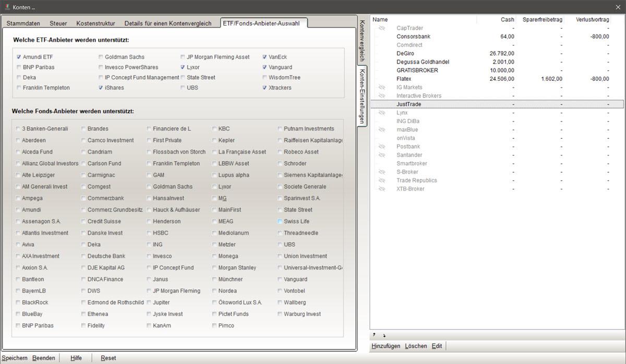Screen dimensions: 626x364
Task: Open Details für einen Kontenvergleich tab
Action: coord(168,23)
